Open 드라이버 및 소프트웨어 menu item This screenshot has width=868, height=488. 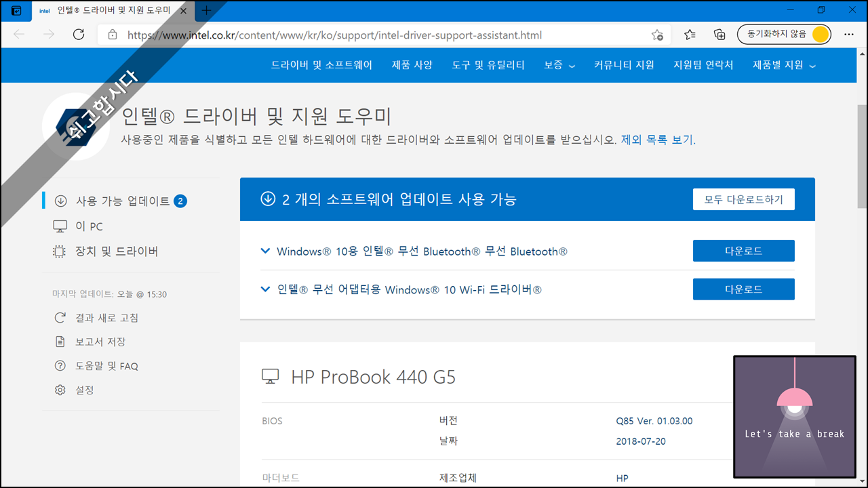click(321, 65)
